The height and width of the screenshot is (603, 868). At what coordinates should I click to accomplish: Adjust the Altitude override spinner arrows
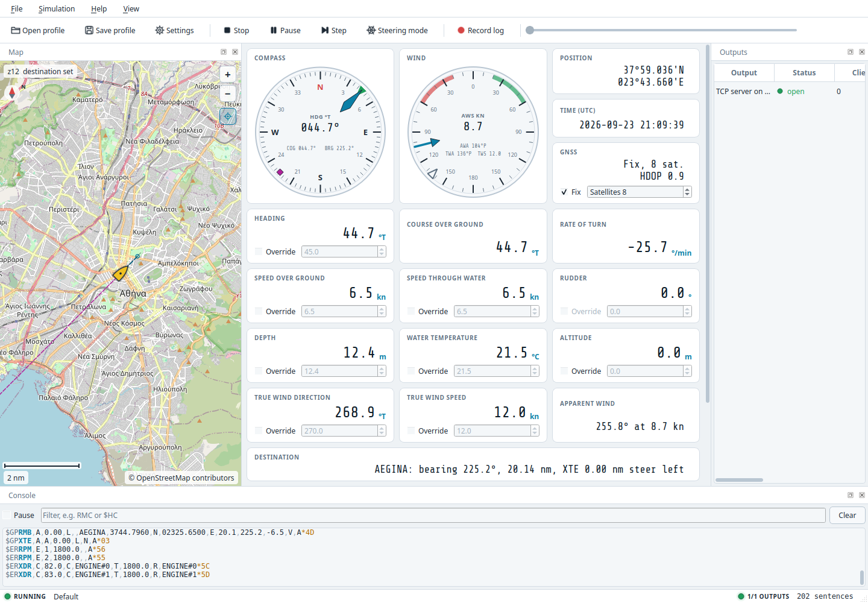click(x=687, y=371)
